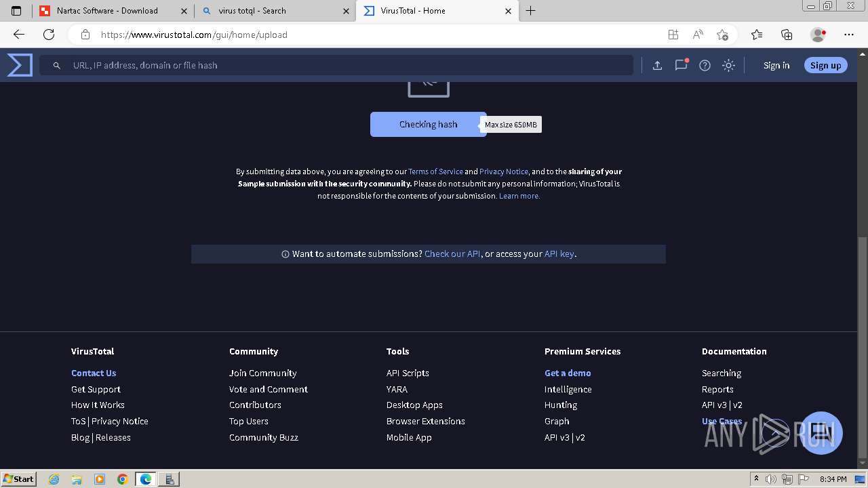Select the VirusTotal - Home tab
The image size is (868, 488).
pos(436,11)
